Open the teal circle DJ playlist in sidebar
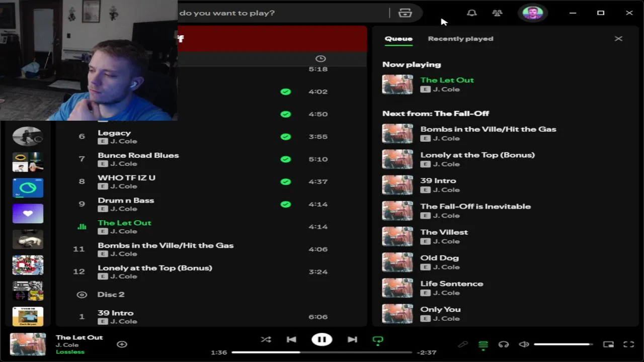 pos(28,188)
